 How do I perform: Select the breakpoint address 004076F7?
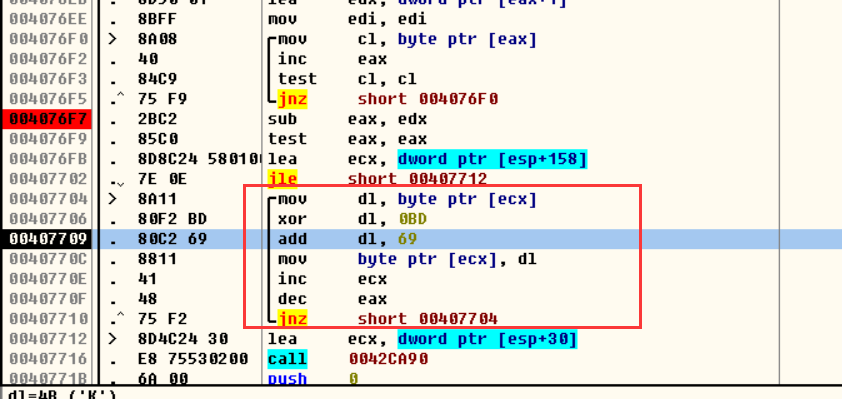[x=46, y=119]
